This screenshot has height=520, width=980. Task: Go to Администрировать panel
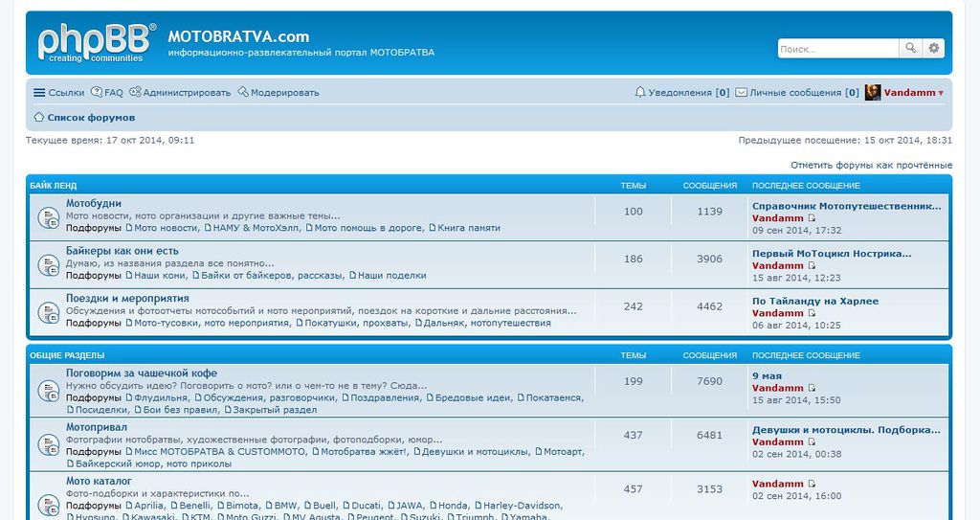point(180,93)
